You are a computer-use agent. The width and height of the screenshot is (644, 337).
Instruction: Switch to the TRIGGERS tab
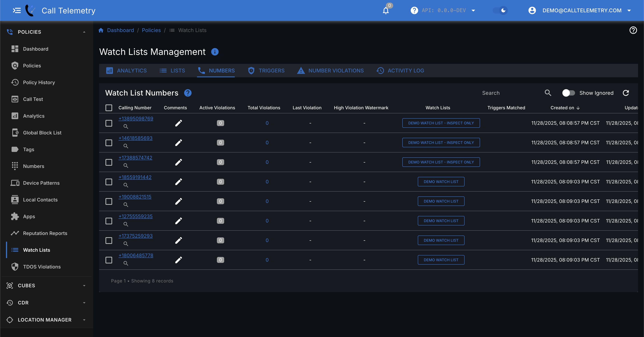[266, 70]
